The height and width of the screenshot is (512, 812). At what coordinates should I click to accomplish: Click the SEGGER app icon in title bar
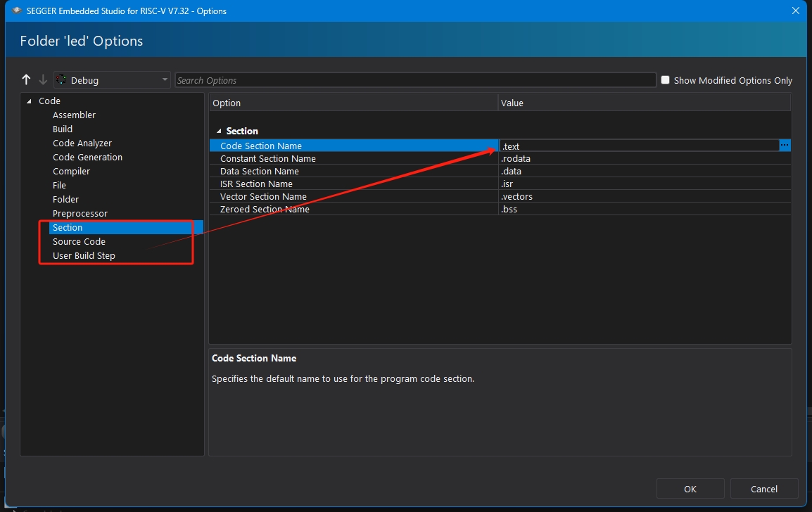pos(17,11)
